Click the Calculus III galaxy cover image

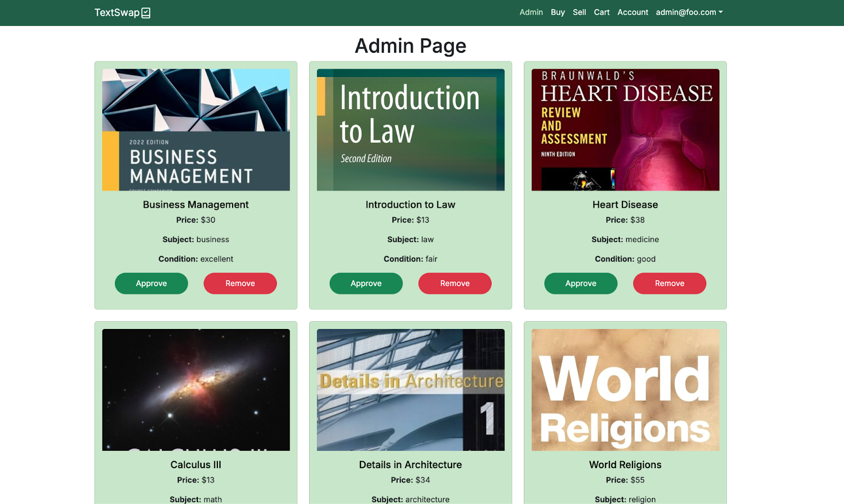[x=196, y=390]
